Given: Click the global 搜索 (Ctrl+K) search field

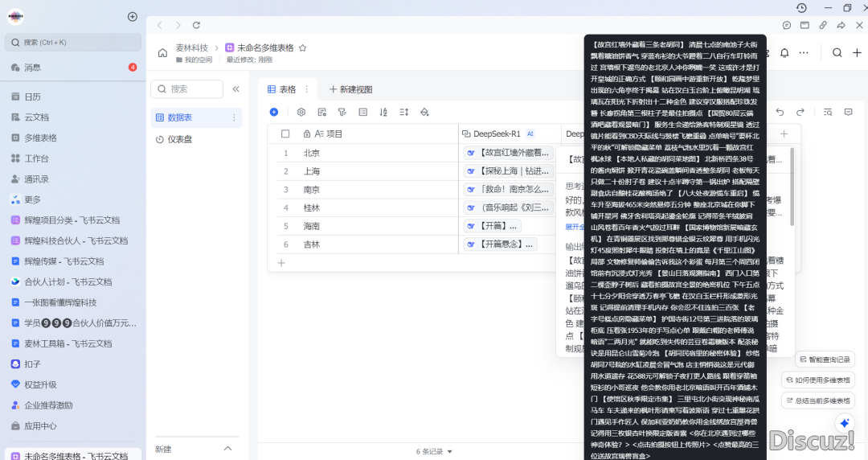Looking at the screenshot, I should point(72,42).
